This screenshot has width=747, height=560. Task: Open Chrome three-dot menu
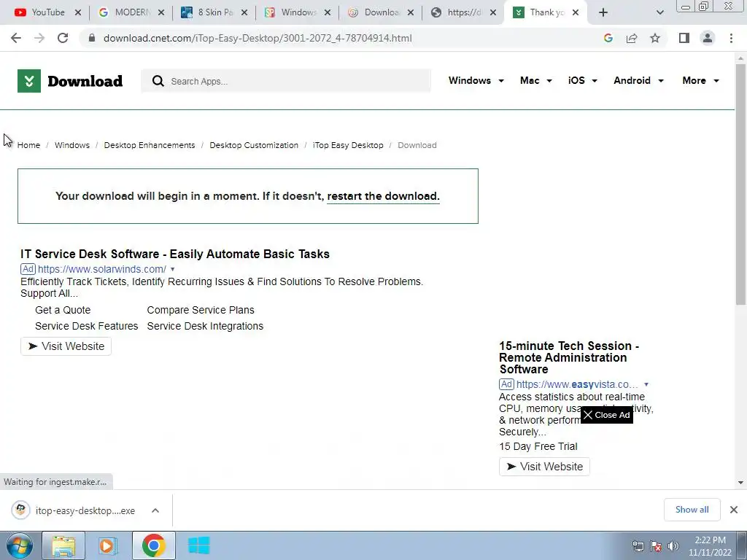pyautogui.click(x=731, y=38)
